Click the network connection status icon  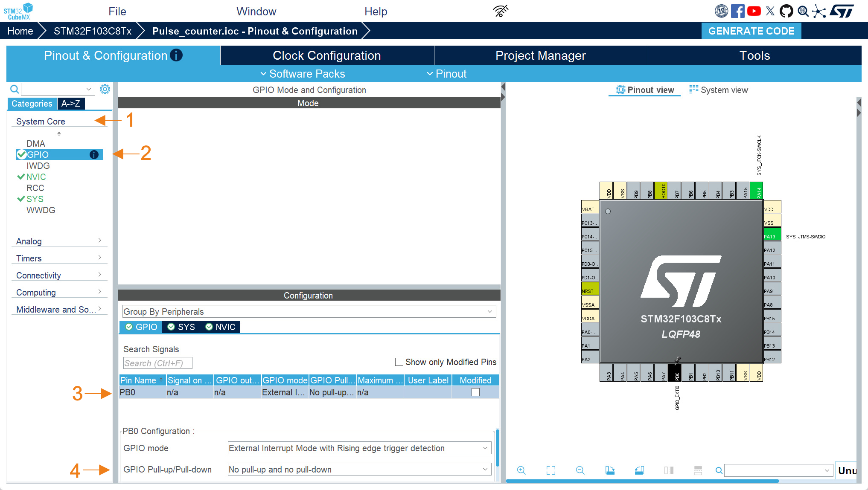click(501, 11)
